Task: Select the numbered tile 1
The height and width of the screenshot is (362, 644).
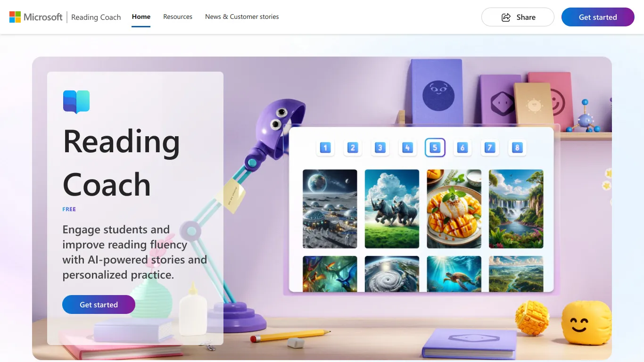Action: (325, 148)
